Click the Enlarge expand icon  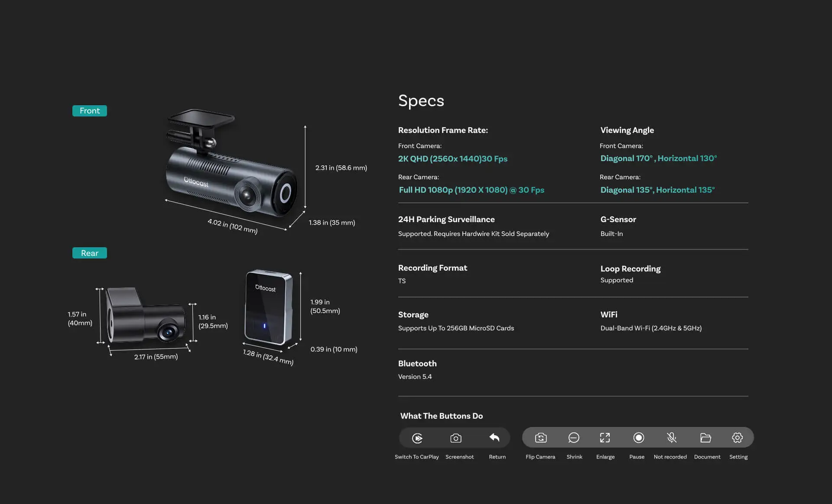click(605, 438)
